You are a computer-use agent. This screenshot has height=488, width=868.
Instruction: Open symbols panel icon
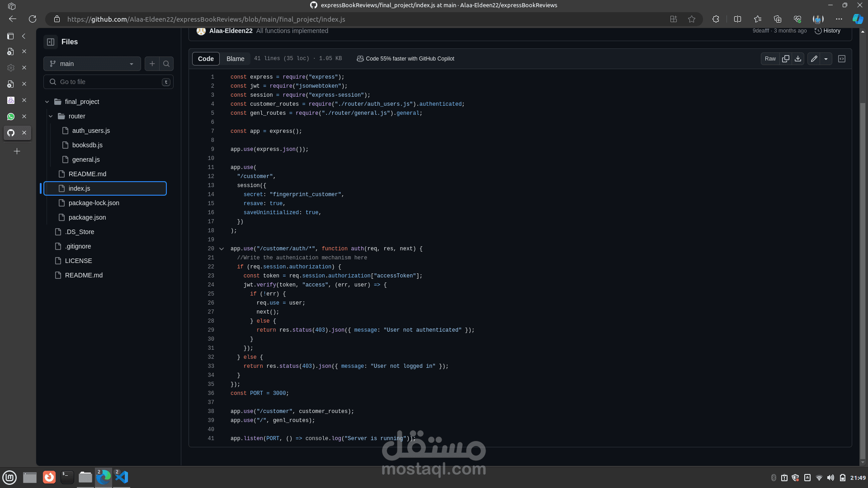842,59
